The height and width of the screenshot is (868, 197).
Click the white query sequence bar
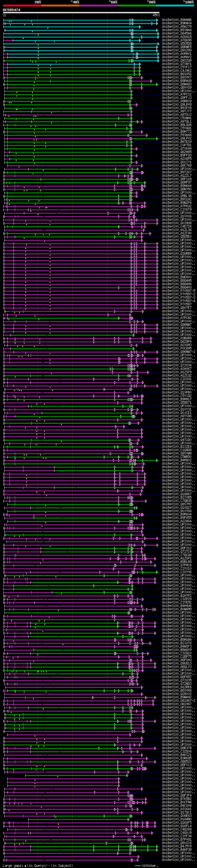[82, 13]
